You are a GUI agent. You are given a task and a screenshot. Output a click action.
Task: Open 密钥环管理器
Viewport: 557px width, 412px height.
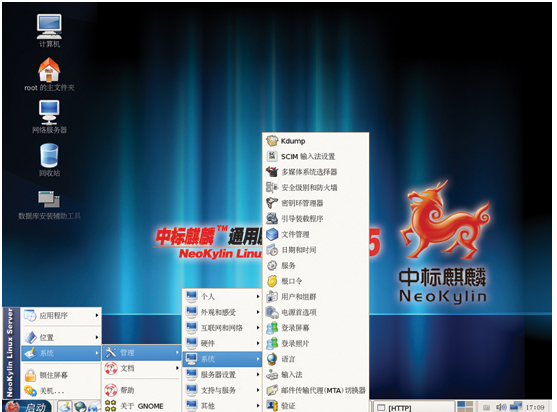coord(315,203)
